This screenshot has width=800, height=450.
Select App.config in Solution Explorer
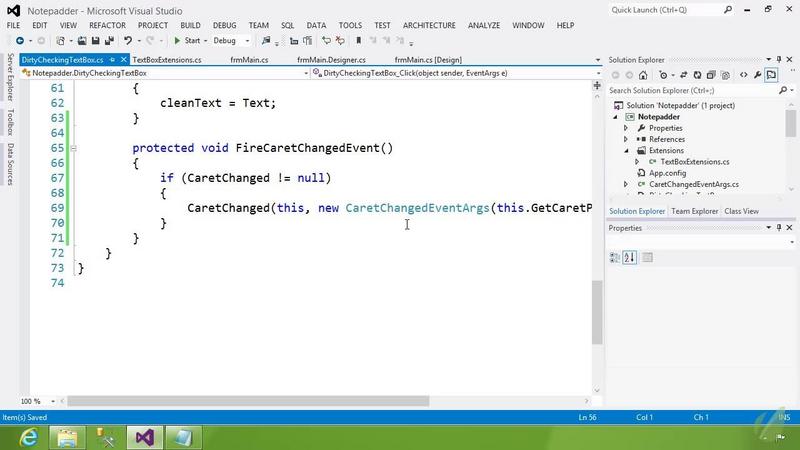pos(667,173)
